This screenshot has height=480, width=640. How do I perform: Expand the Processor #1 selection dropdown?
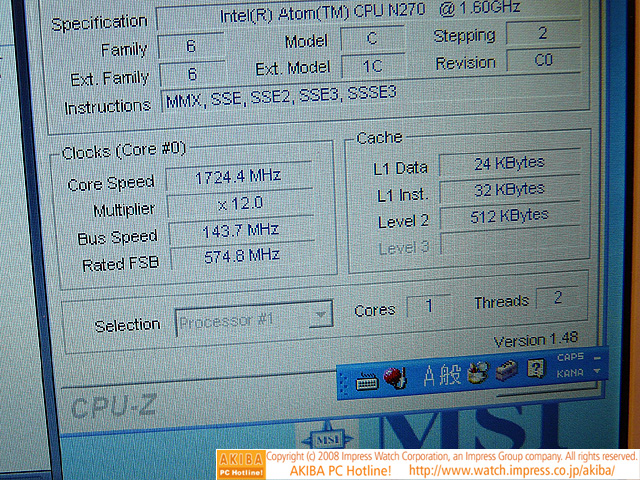tap(319, 317)
